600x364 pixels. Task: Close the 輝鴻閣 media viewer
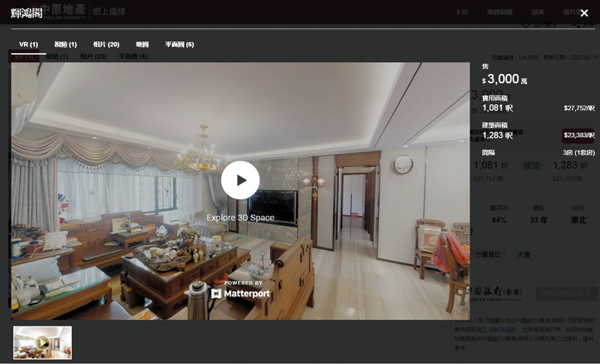tap(583, 13)
